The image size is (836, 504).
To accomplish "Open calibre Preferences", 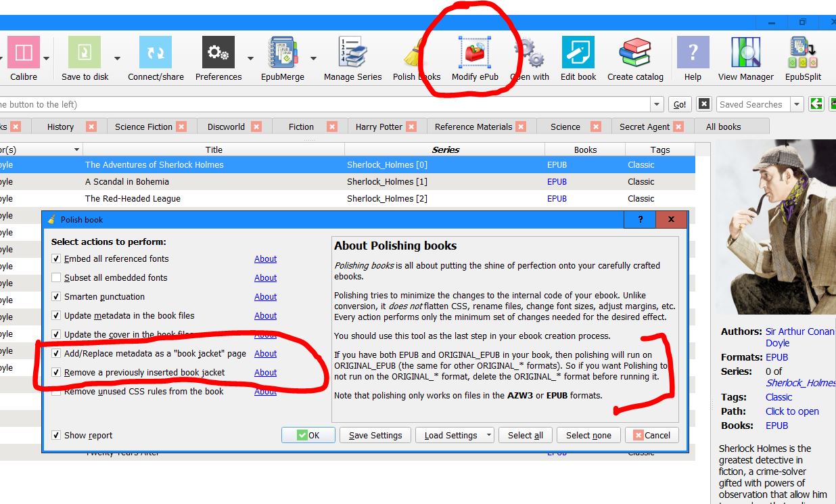I will (218, 52).
